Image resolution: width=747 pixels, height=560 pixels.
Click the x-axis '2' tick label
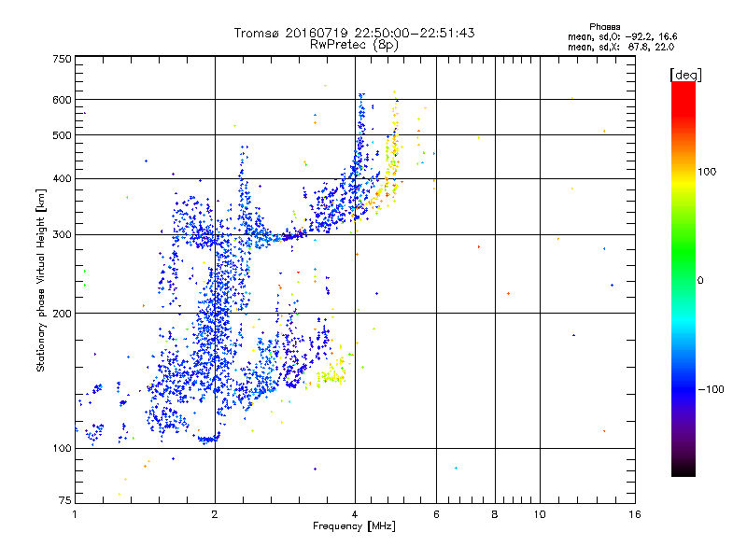pos(215,514)
